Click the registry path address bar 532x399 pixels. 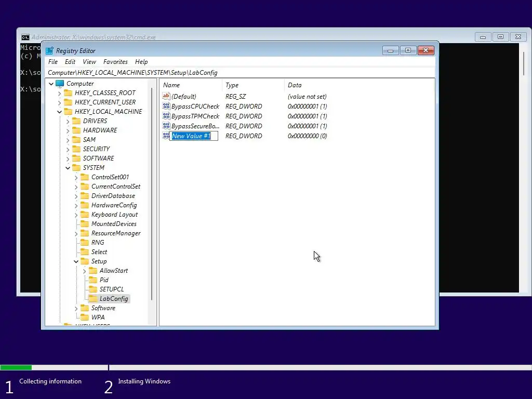tap(240, 73)
